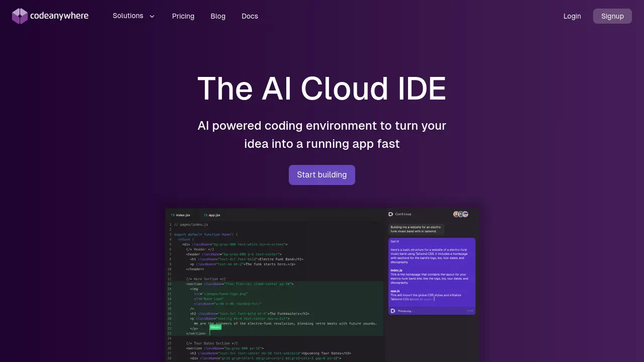Click the TS icon on app.jsx tab
644x362 pixels.
point(205,215)
